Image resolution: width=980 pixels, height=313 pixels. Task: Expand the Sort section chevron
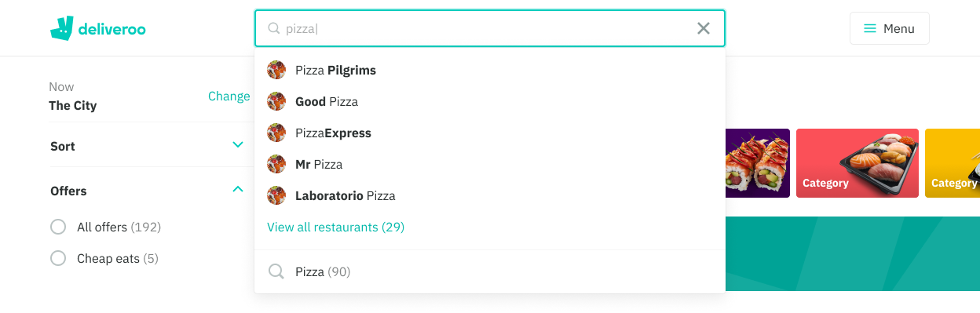(238, 145)
